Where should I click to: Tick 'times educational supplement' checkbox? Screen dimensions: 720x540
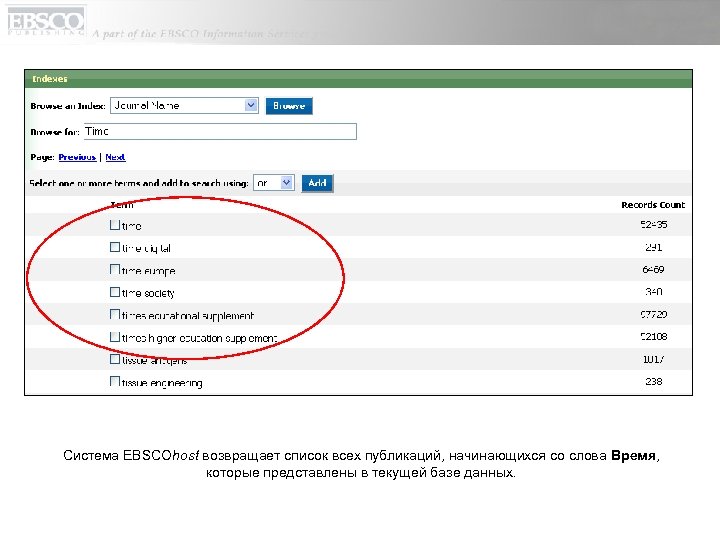pos(115,315)
